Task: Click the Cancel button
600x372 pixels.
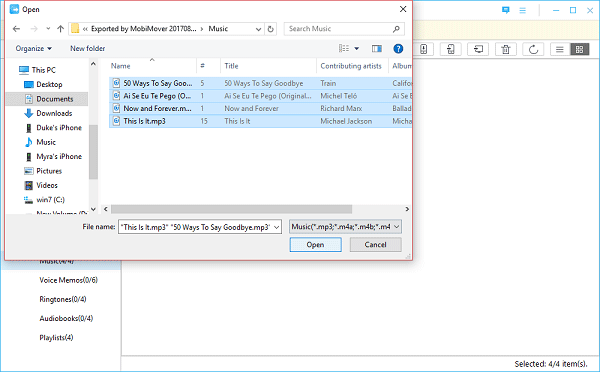Action: tap(375, 245)
